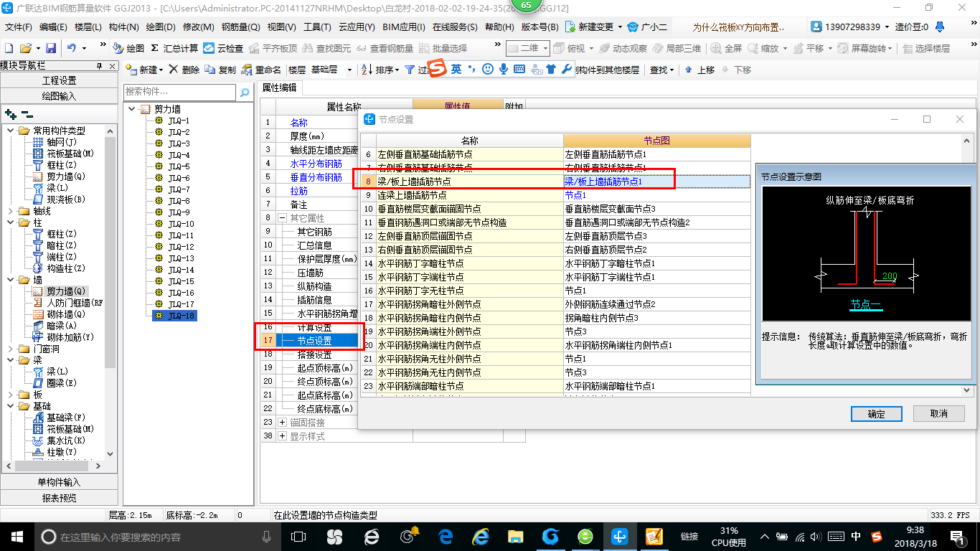Switch to the 属性编辑 tab
Screen dimensions: 980x551
[279, 88]
